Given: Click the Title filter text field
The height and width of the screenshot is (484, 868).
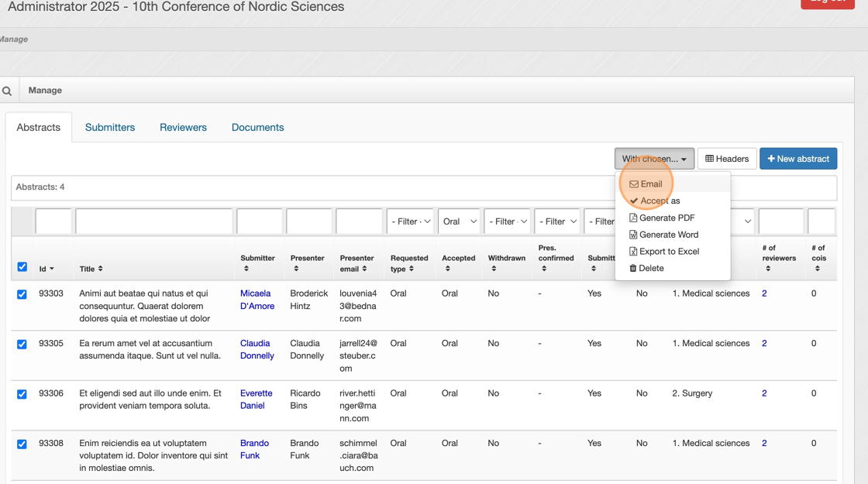Looking at the screenshot, I should pyautogui.click(x=153, y=221).
